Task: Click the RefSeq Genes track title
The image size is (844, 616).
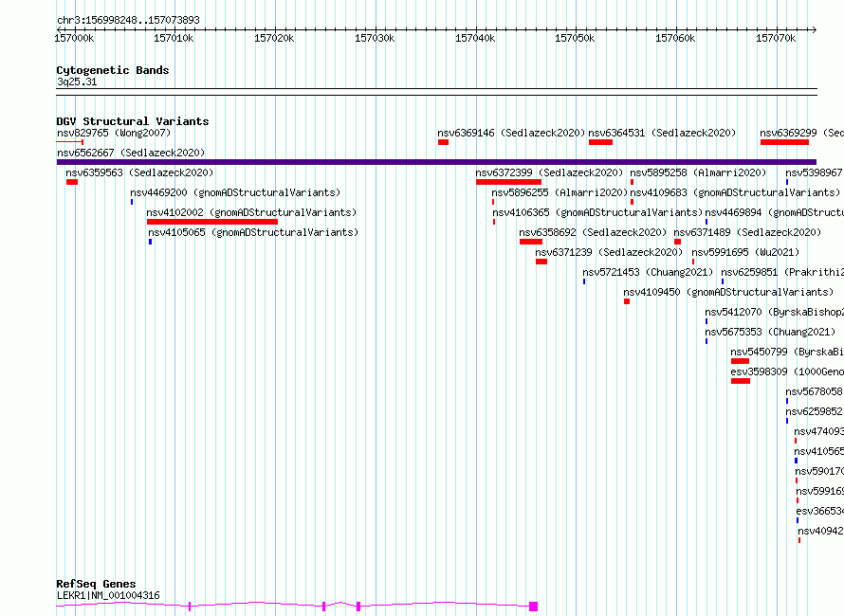Action: tap(96, 584)
